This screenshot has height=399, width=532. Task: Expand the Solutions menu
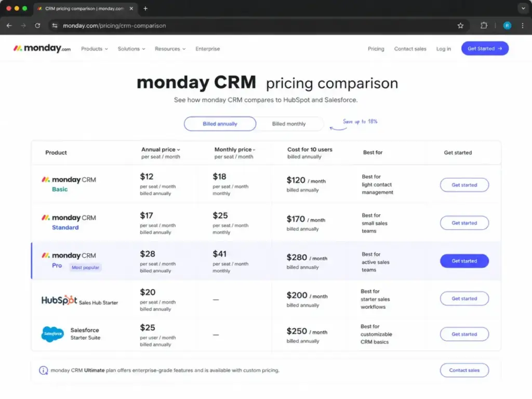click(131, 49)
